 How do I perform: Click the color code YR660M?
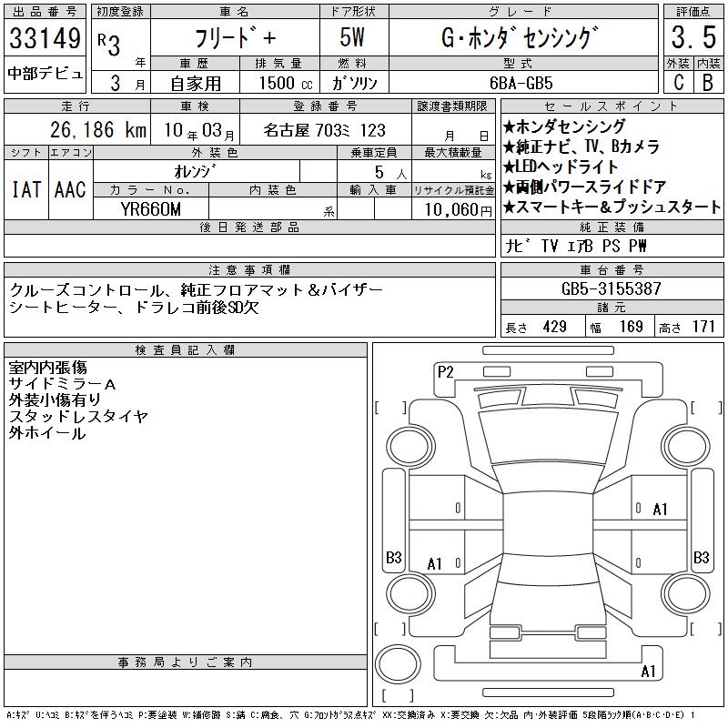(x=151, y=208)
